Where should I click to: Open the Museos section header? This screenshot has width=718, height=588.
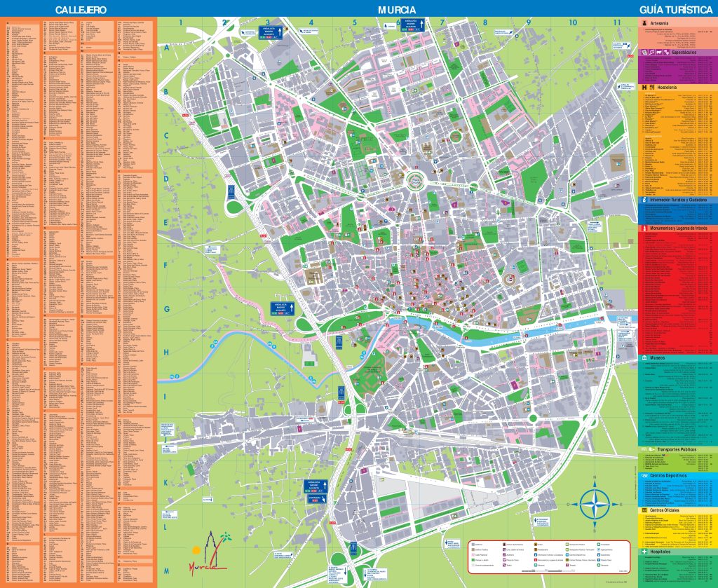659,359
